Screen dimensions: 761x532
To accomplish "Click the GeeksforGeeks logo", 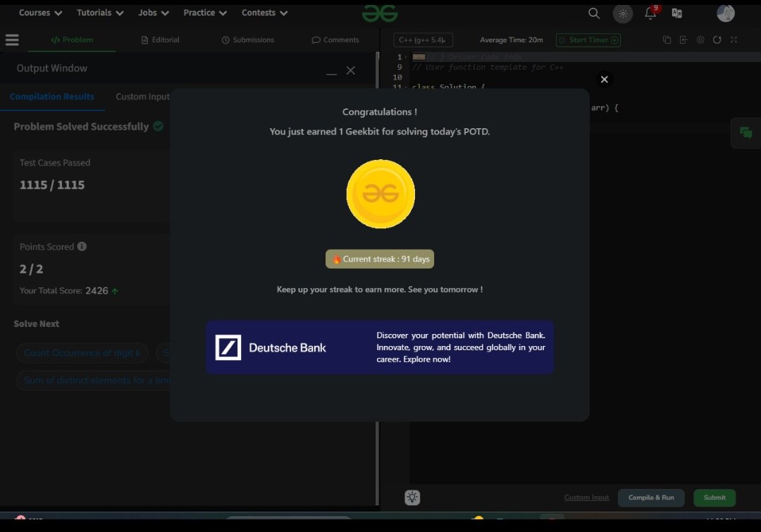I will pyautogui.click(x=380, y=13).
